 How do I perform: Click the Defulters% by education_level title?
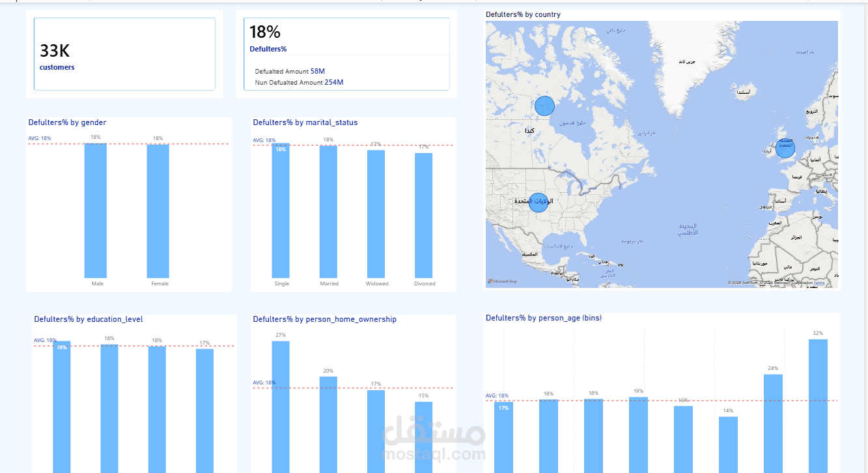89,319
